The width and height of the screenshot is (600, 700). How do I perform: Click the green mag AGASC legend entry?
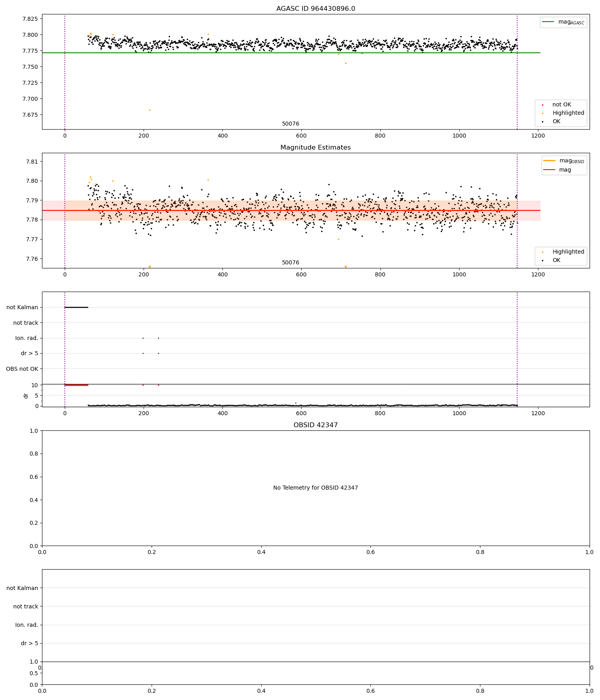coord(563,22)
